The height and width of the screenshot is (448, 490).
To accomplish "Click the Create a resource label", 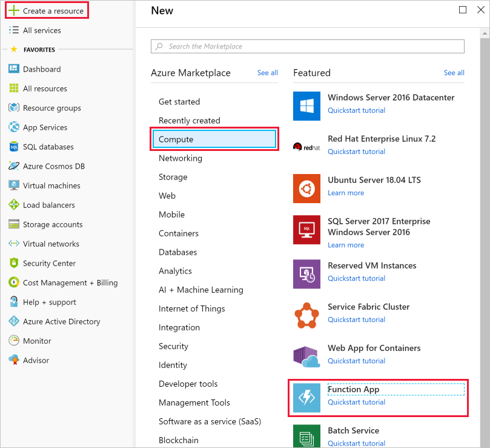I will pos(53,11).
